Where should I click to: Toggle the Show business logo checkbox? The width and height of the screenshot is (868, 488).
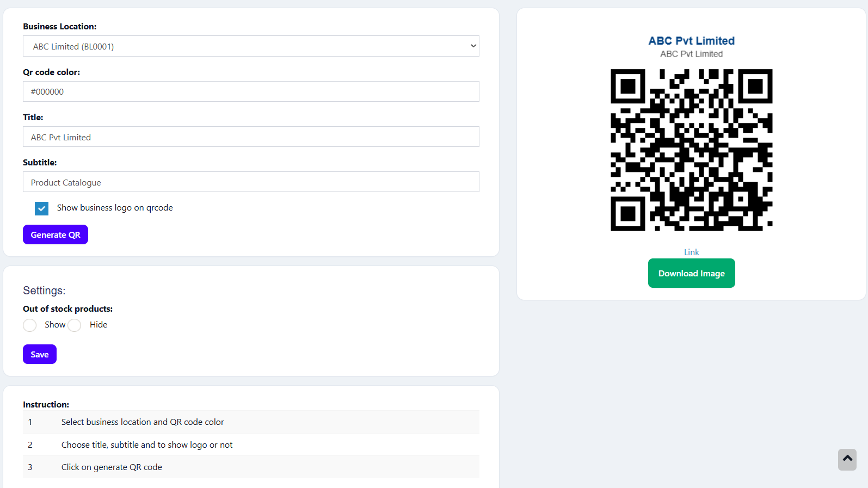41,208
